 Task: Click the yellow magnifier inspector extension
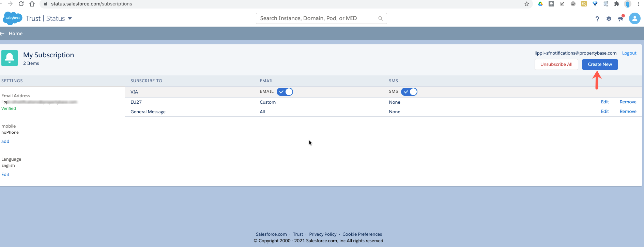point(584,4)
